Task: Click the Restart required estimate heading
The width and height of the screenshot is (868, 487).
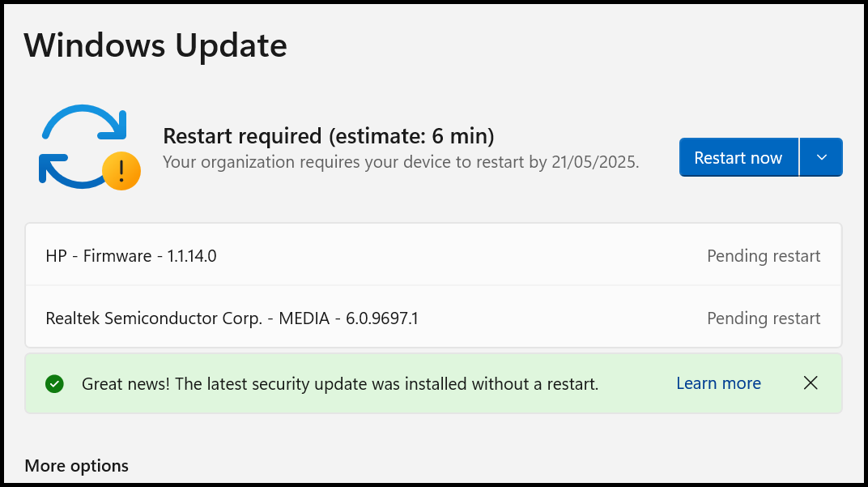Action: click(330, 136)
